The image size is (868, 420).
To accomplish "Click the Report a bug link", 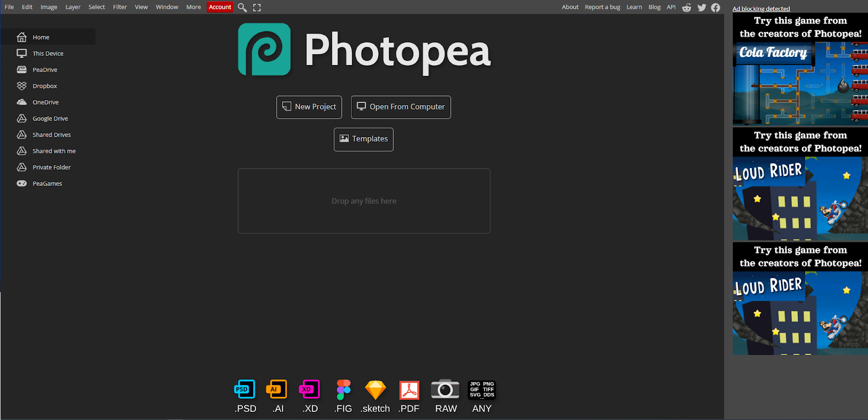I will [602, 7].
